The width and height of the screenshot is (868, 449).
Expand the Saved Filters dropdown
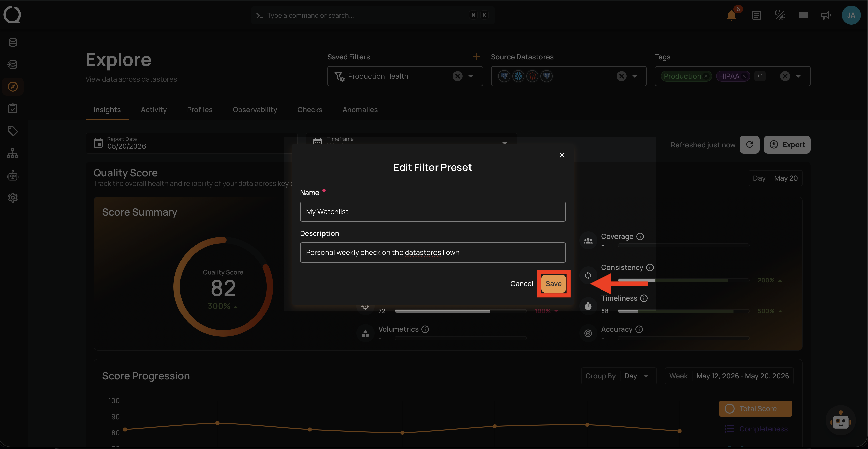click(x=471, y=76)
